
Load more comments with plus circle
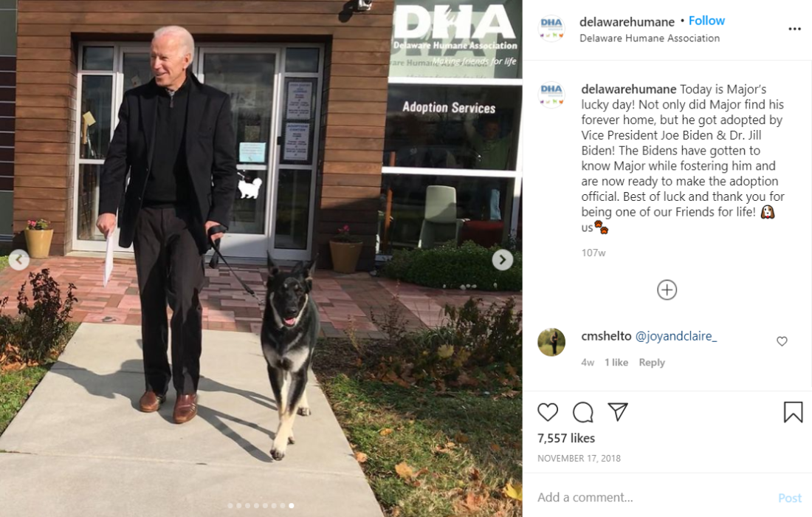pyautogui.click(x=667, y=290)
